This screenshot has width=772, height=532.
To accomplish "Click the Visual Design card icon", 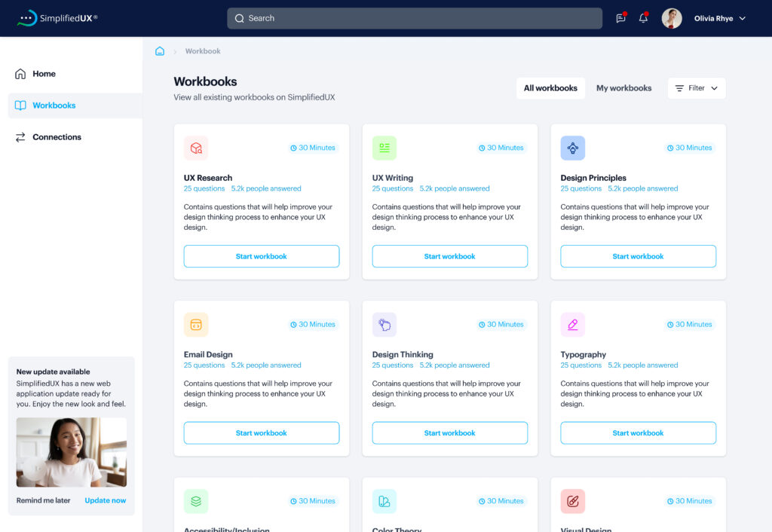I will click(x=573, y=501).
